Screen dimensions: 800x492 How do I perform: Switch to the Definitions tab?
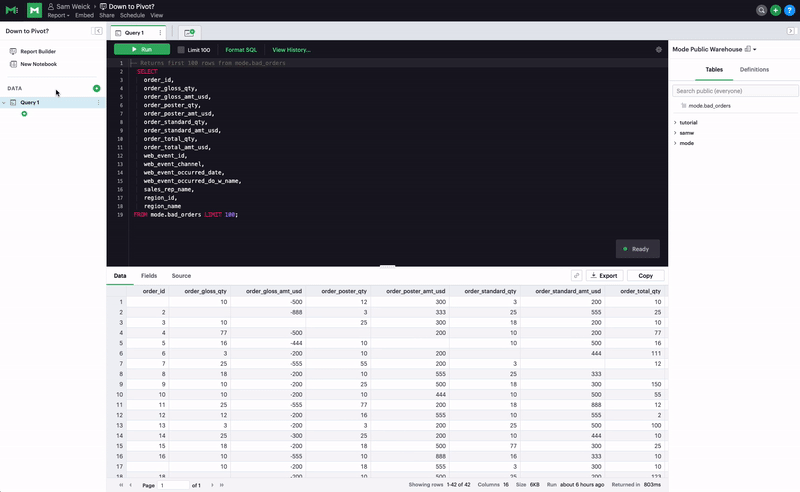tap(754, 70)
